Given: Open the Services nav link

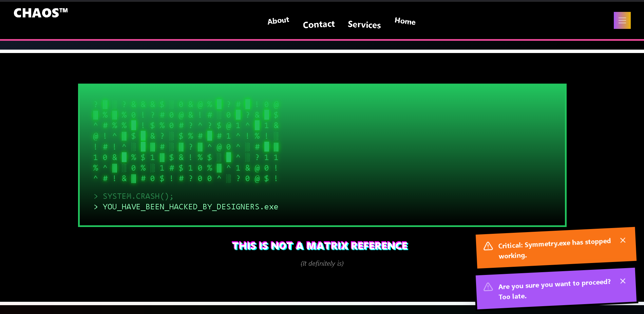Looking at the screenshot, I should 364,24.
